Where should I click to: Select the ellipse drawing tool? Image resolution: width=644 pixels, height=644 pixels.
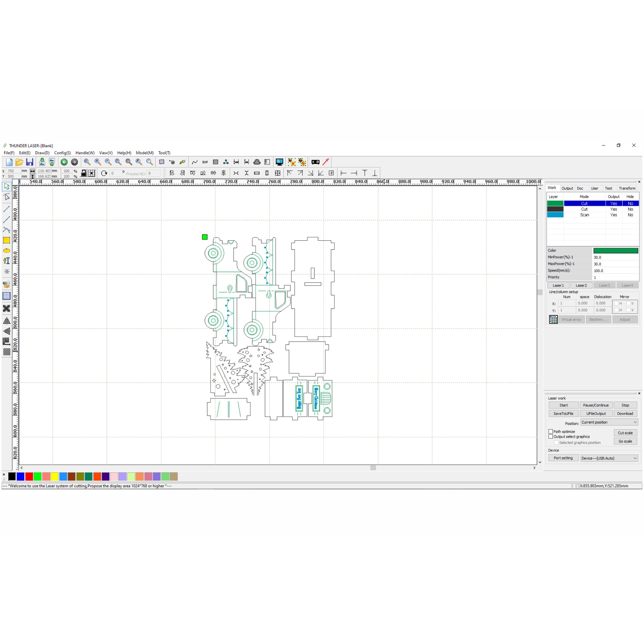6,251
